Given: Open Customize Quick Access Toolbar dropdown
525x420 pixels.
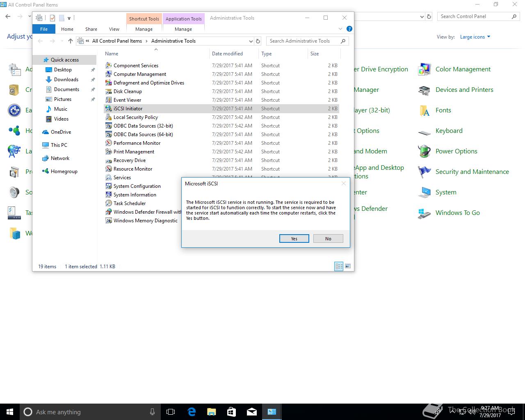Looking at the screenshot, I should click(69, 18).
